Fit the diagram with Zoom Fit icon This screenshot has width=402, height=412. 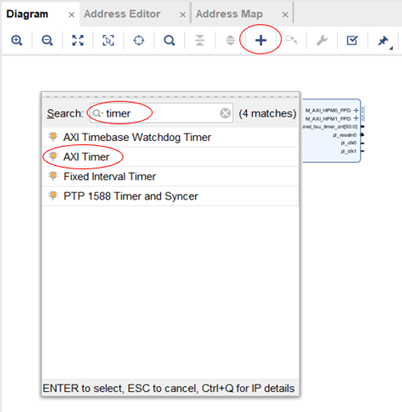[x=78, y=40]
